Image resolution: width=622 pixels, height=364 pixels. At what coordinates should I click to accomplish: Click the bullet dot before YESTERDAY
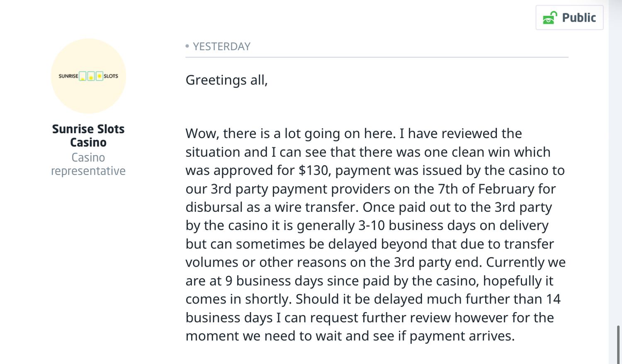pyautogui.click(x=187, y=46)
